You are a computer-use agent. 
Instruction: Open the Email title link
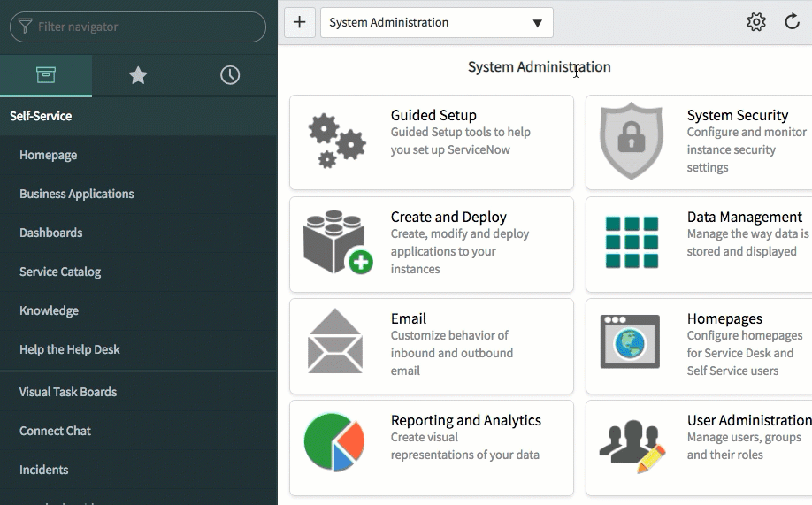pyautogui.click(x=409, y=318)
